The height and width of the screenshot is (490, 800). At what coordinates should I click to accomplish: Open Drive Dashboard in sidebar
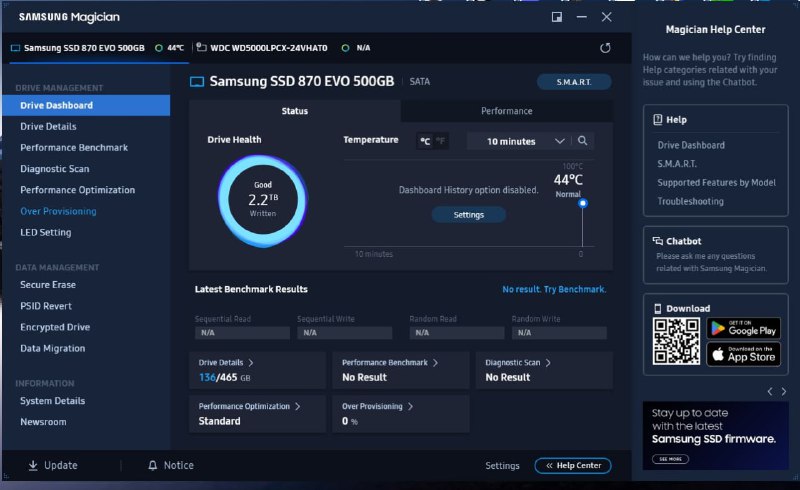(x=86, y=105)
